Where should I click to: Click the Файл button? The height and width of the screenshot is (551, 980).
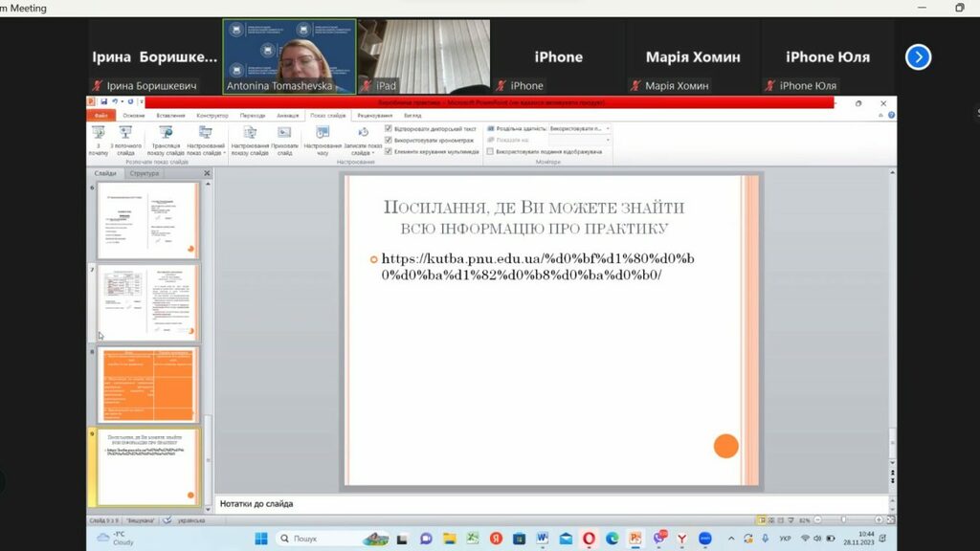[x=100, y=115]
